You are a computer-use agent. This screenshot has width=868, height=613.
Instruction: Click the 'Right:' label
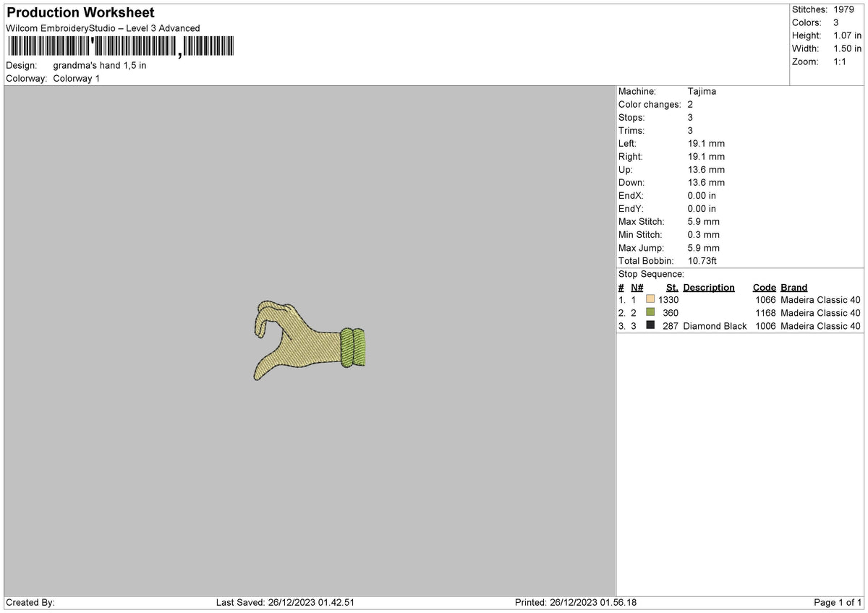tap(631, 156)
